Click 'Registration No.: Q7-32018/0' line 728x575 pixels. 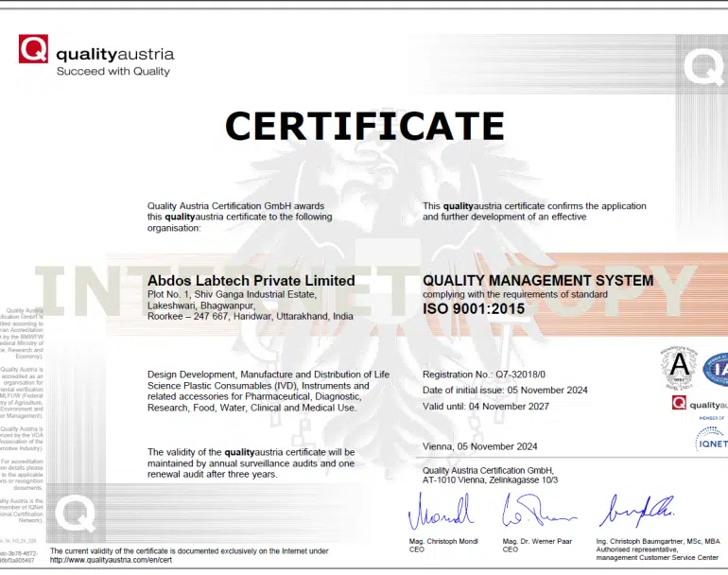tap(484, 375)
